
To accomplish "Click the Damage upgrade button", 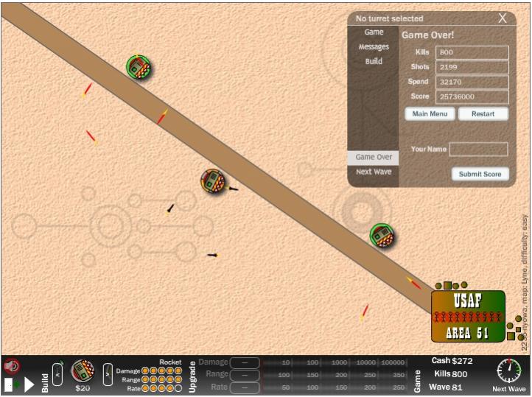I will [x=245, y=363].
